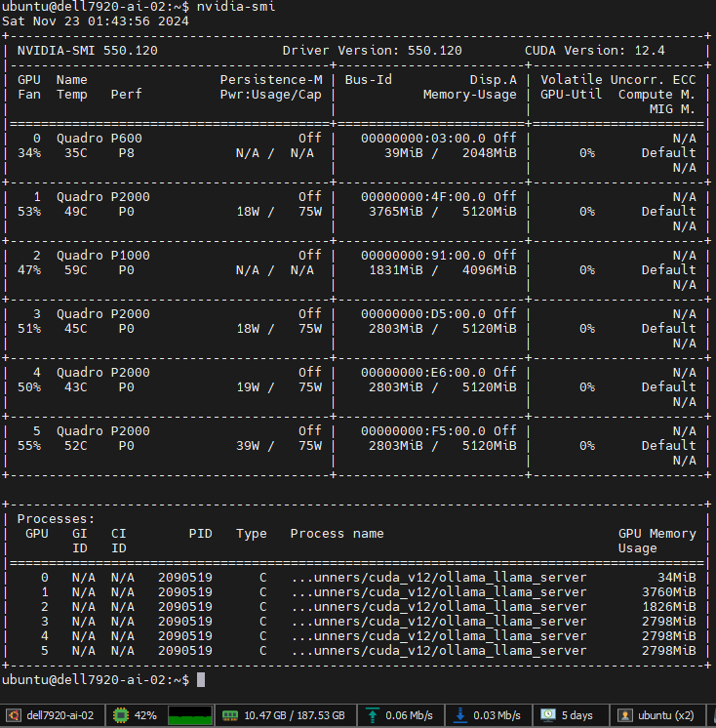Click the 35C temperature reading
716x728 pixels.
coord(76,153)
